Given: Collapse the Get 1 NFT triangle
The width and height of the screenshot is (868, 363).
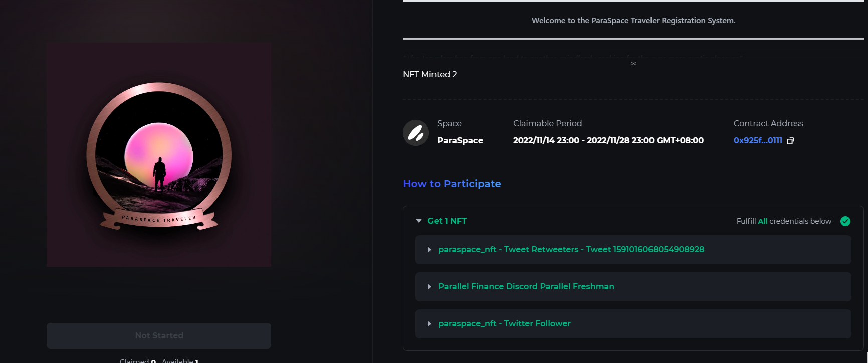Looking at the screenshot, I should pos(419,221).
